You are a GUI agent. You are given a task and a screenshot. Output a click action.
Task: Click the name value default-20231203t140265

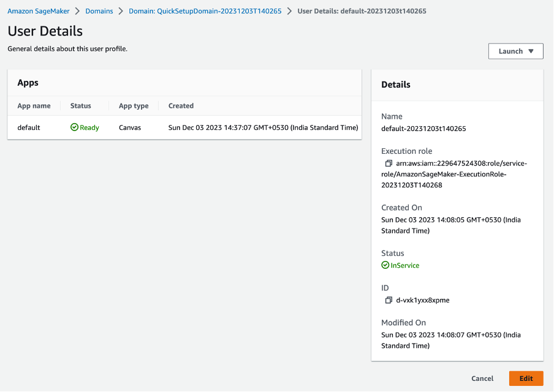pos(423,129)
